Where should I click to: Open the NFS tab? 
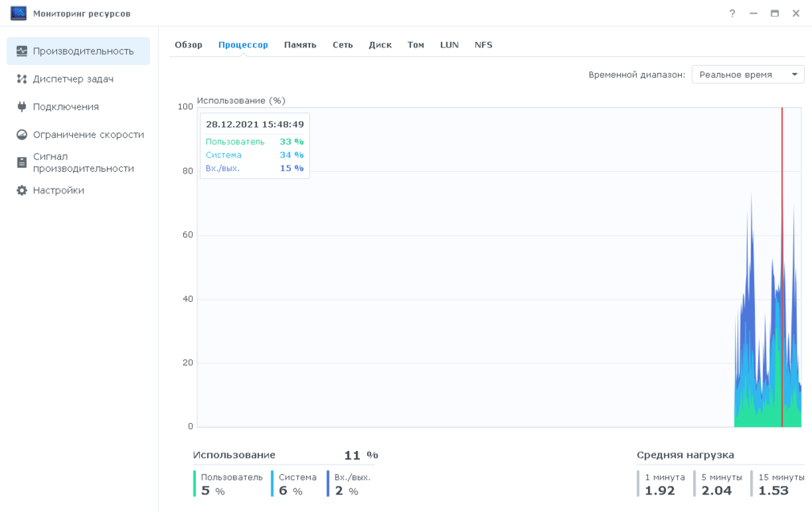point(483,44)
